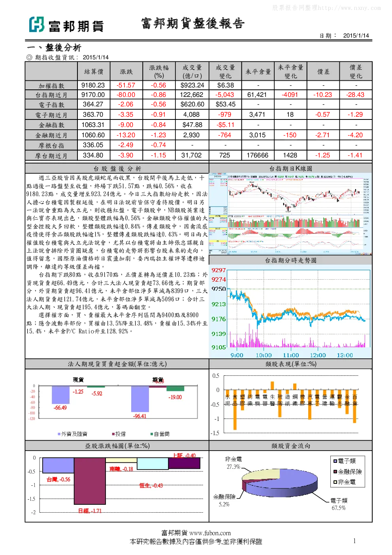
Task: Click the cell value 363.70
Action: click(93, 114)
